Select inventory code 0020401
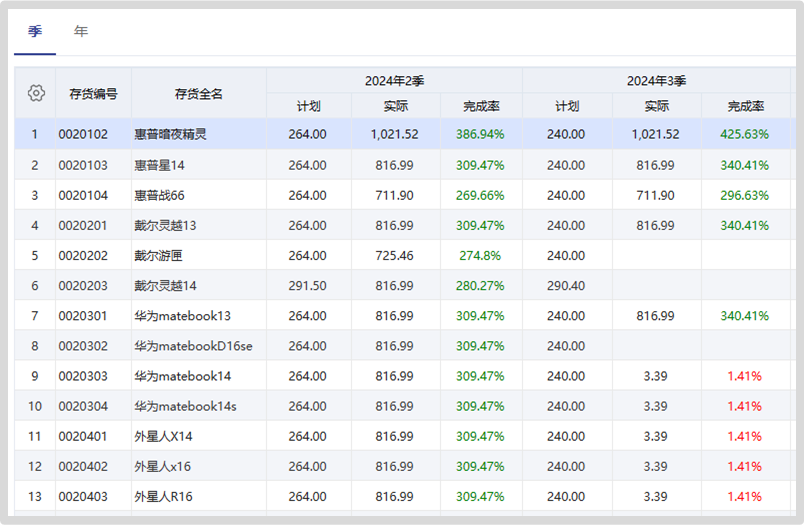804x525 pixels. coord(83,436)
